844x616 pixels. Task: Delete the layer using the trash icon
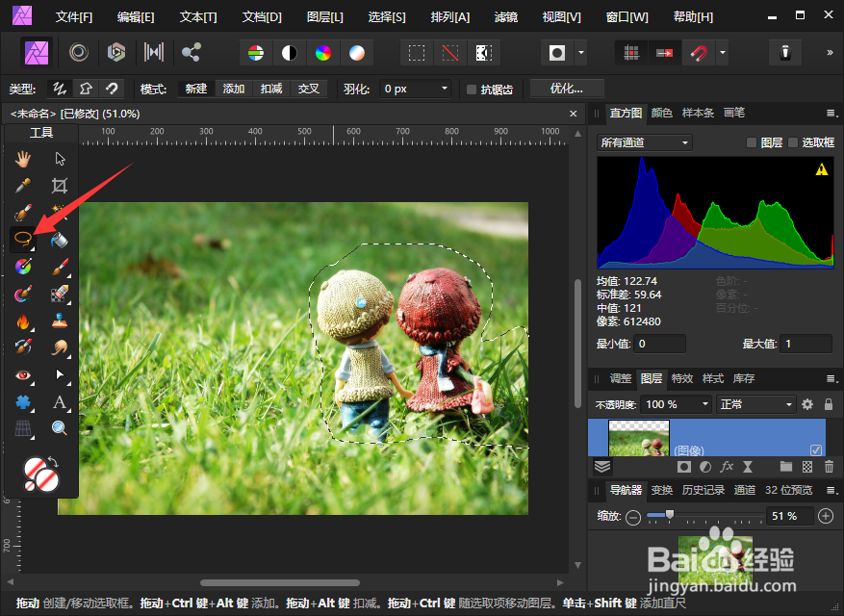tap(828, 466)
